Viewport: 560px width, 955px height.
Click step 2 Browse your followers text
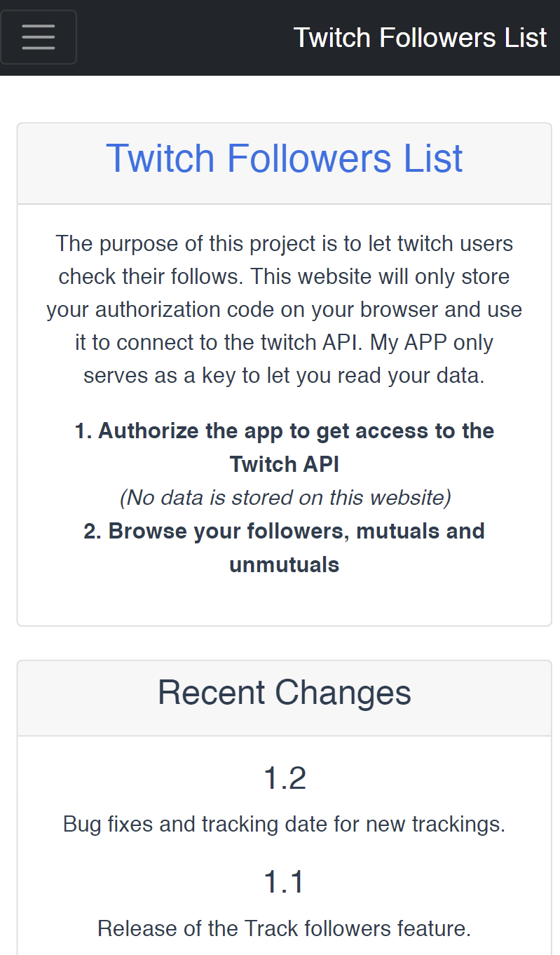pyautogui.click(x=285, y=548)
